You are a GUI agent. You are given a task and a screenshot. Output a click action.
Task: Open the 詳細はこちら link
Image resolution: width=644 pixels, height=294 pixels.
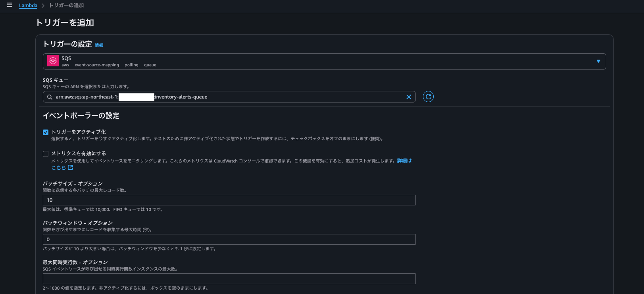click(x=404, y=161)
